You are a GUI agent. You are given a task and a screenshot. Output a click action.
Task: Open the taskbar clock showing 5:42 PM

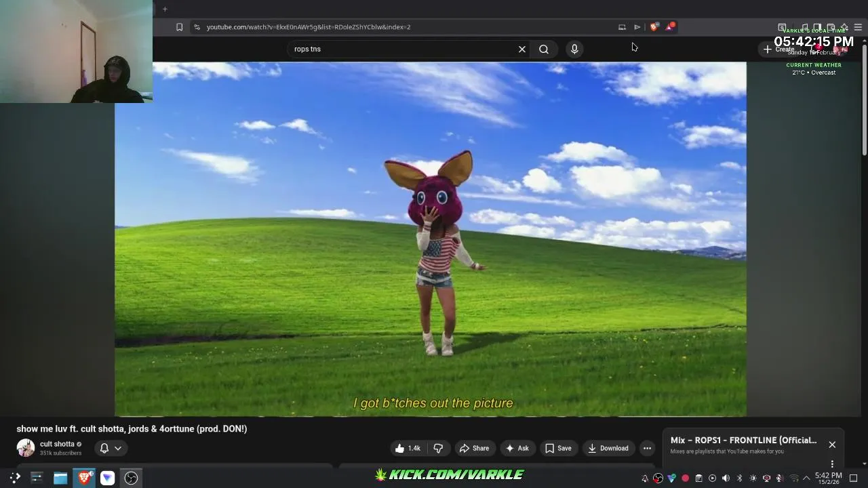[829, 479]
